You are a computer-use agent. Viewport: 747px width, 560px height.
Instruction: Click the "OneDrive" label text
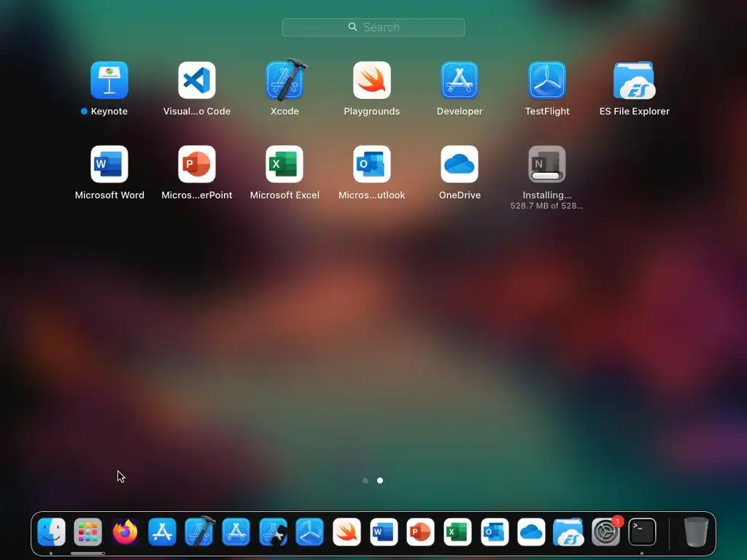(x=460, y=195)
